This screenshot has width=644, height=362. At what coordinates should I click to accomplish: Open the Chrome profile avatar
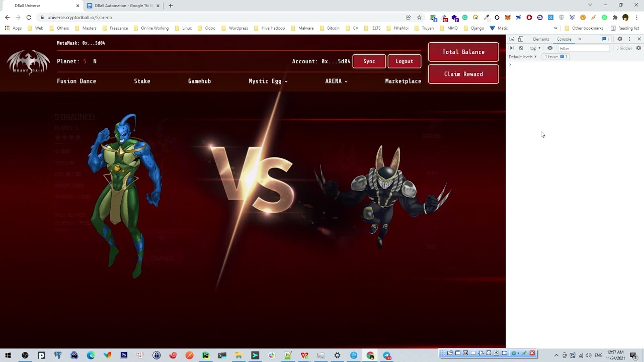pos(625,18)
